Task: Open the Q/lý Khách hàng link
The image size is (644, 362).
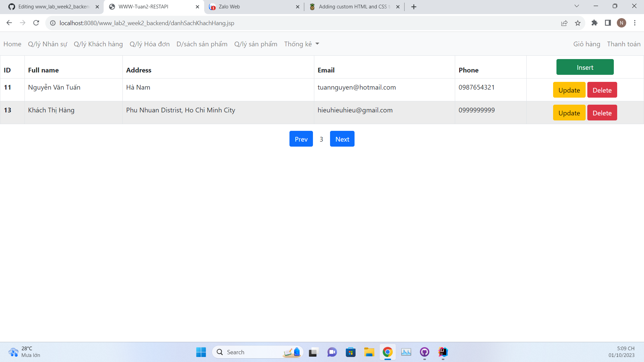Action: (98, 44)
